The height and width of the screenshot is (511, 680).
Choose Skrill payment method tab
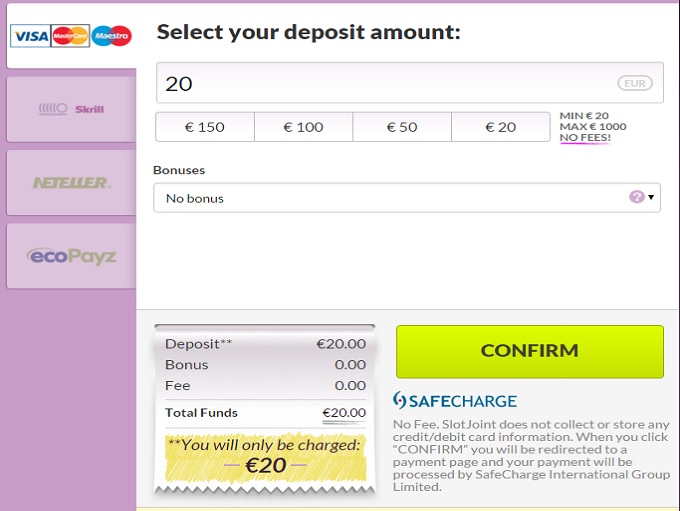pyautogui.click(x=71, y=109)
